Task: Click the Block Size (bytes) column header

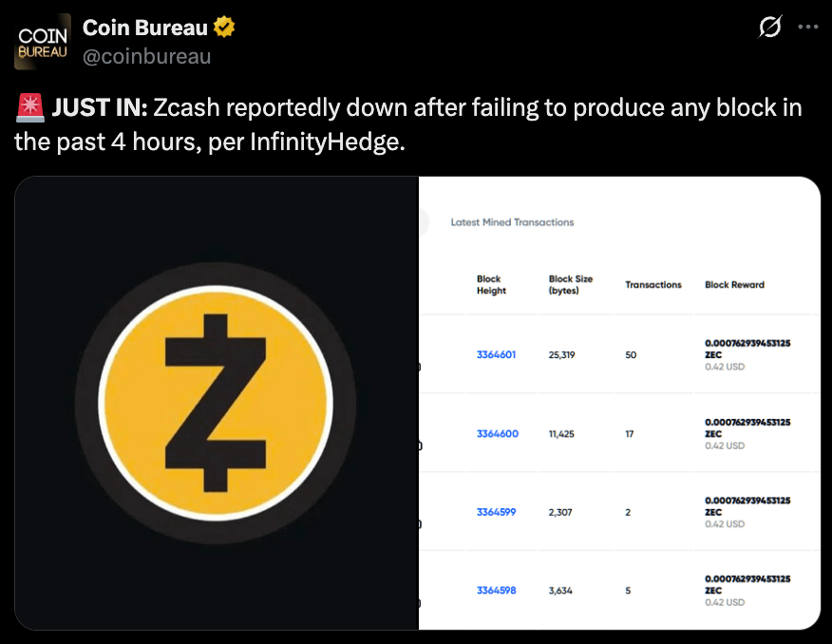Action: pyautogui.click(x=571, y=285)
